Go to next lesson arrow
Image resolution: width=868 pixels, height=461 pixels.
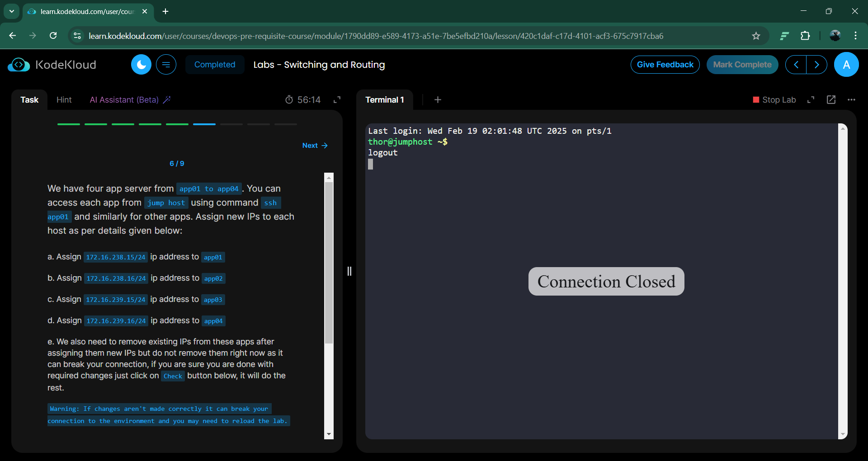816,65
